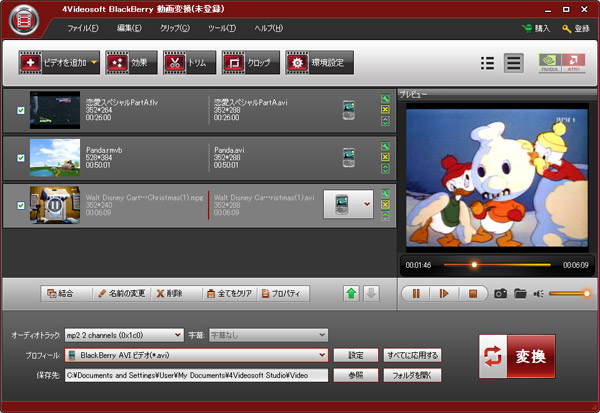600x413 pixels.
Task: Open the ファイル(F) menu
Action: (83, 28)
